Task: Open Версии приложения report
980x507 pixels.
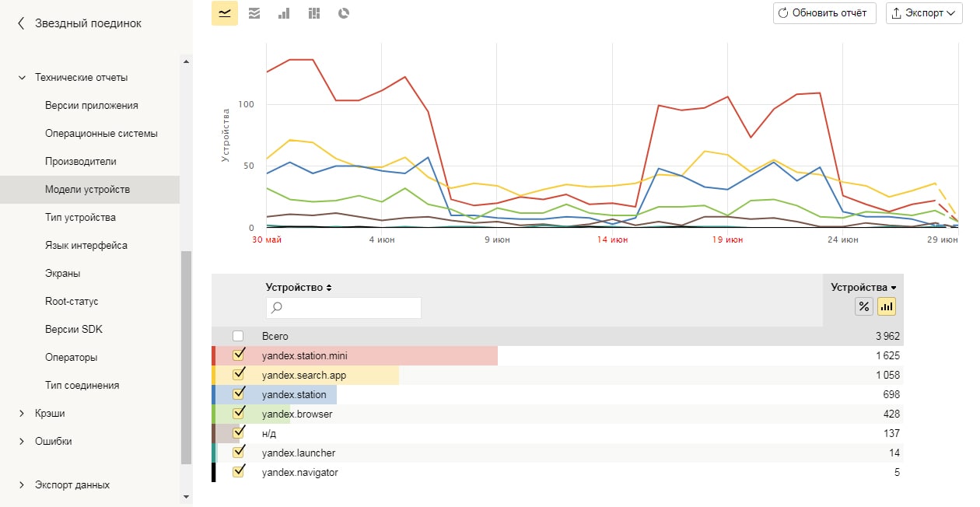Action: (x=92, y=106)
